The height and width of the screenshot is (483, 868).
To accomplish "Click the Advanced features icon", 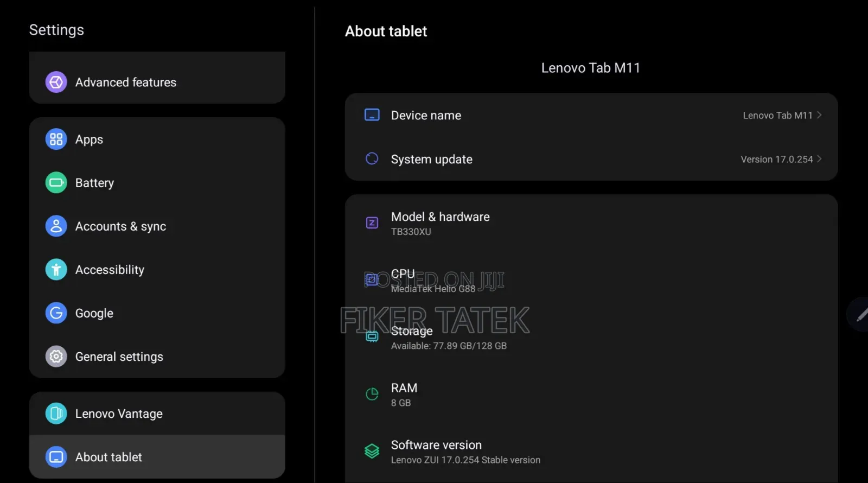I will click(56, 82).
